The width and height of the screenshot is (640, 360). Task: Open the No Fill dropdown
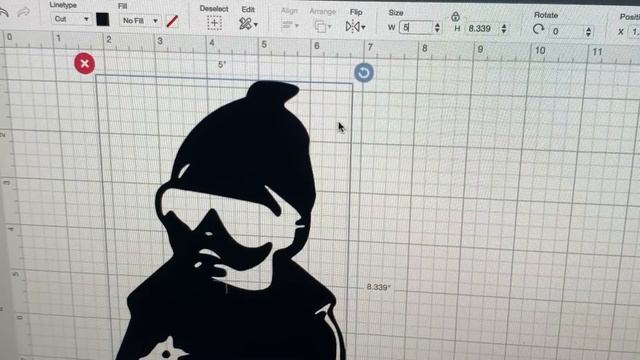pyautogui.click(x=140, y=20)
